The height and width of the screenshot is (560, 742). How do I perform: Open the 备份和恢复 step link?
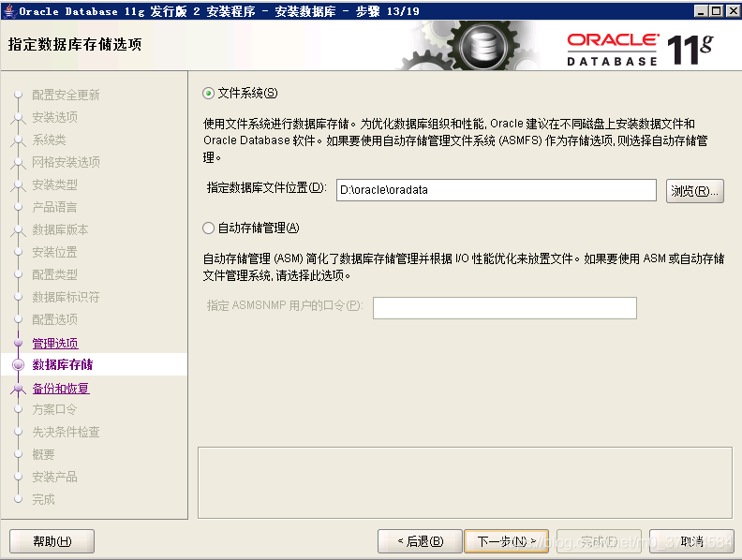pos(61,389)
